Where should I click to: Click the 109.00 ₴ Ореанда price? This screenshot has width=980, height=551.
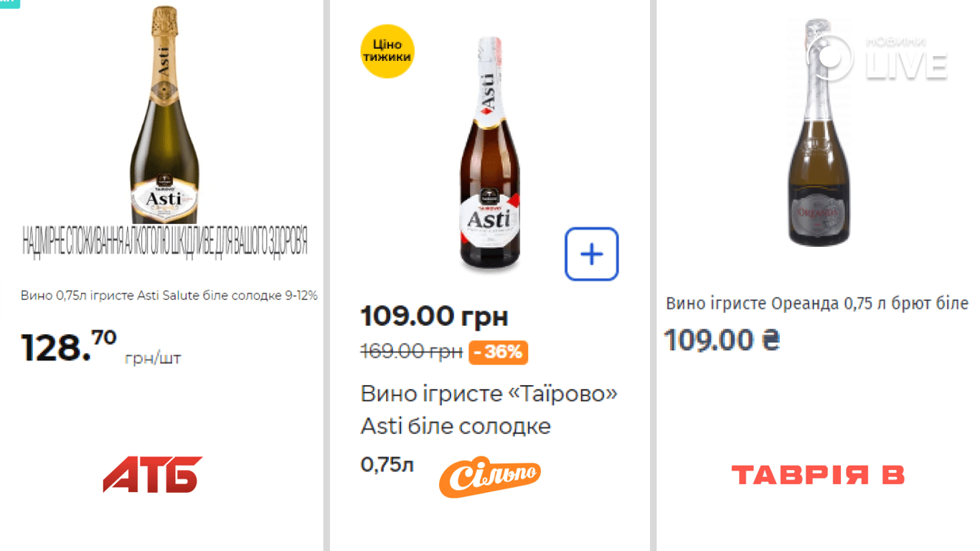pyautogui.click(x=721, y=340)
